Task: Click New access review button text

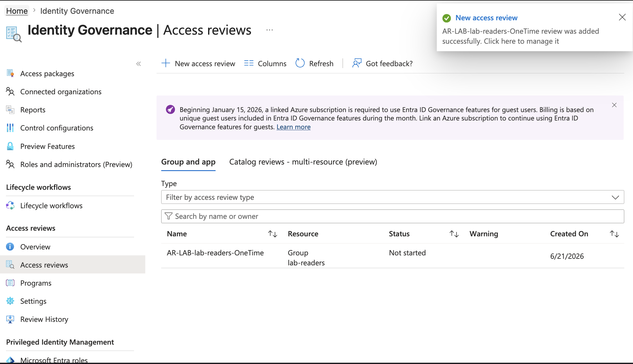Action: click(x=205, y=63)
